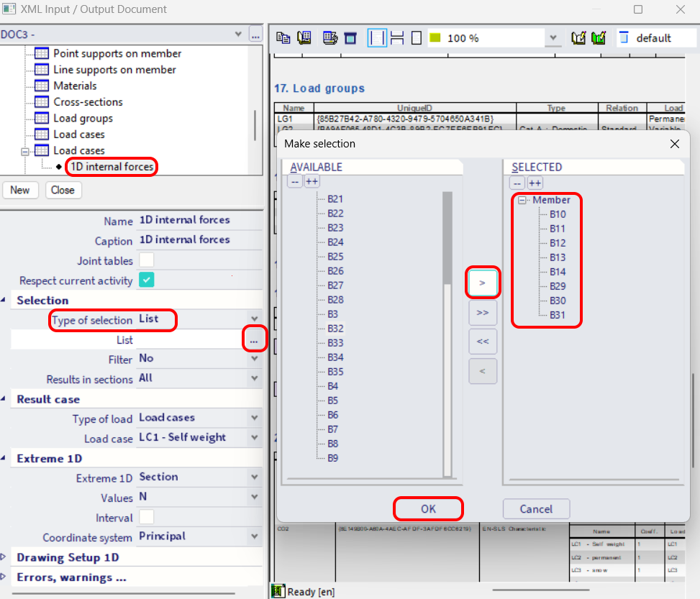Enable the Joint tables checkbox
This screenshot has height=599, width=700.
tap(147, 261)
